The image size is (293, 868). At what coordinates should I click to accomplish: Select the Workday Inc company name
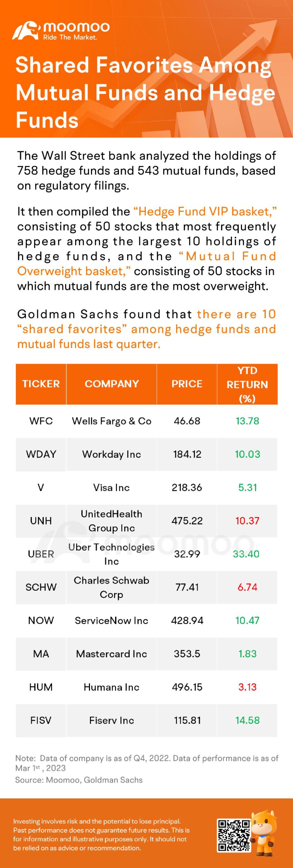click(x=112, y=454)
